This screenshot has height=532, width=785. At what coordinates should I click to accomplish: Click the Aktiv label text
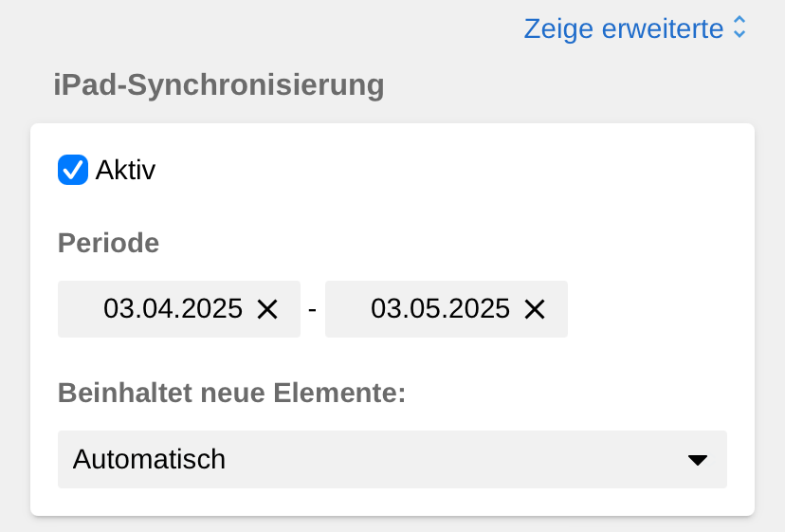tap(125, 171)
